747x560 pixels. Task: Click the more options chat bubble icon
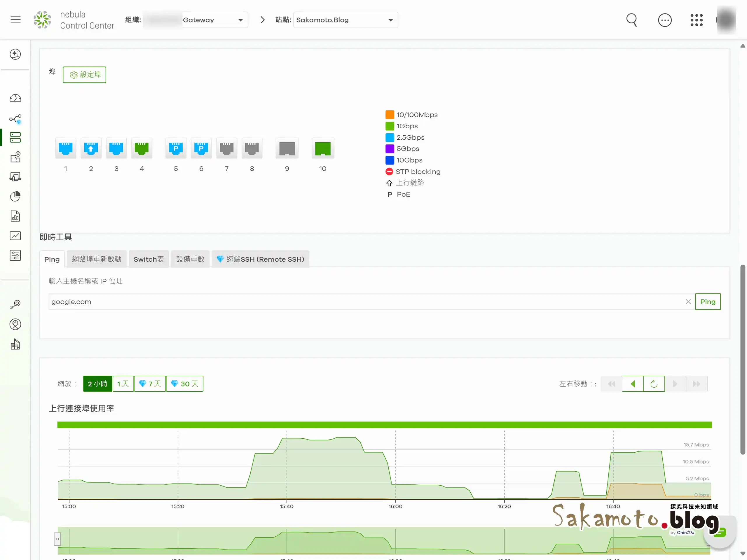[x=665, y=20]
